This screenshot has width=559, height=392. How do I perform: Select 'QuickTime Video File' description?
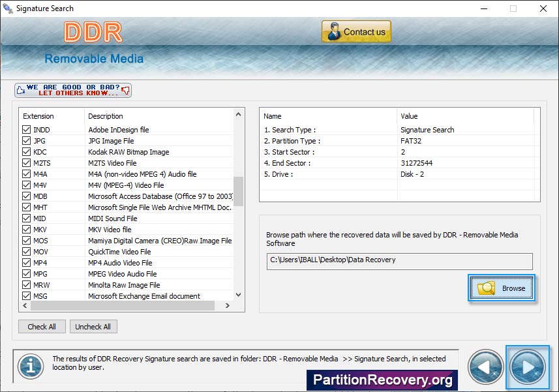[x=119, y=251]
